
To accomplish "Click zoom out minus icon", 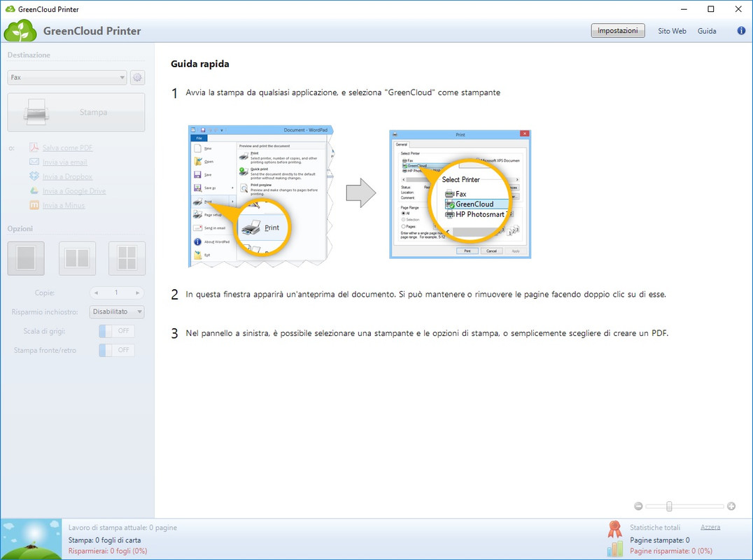I will point(638,506).
